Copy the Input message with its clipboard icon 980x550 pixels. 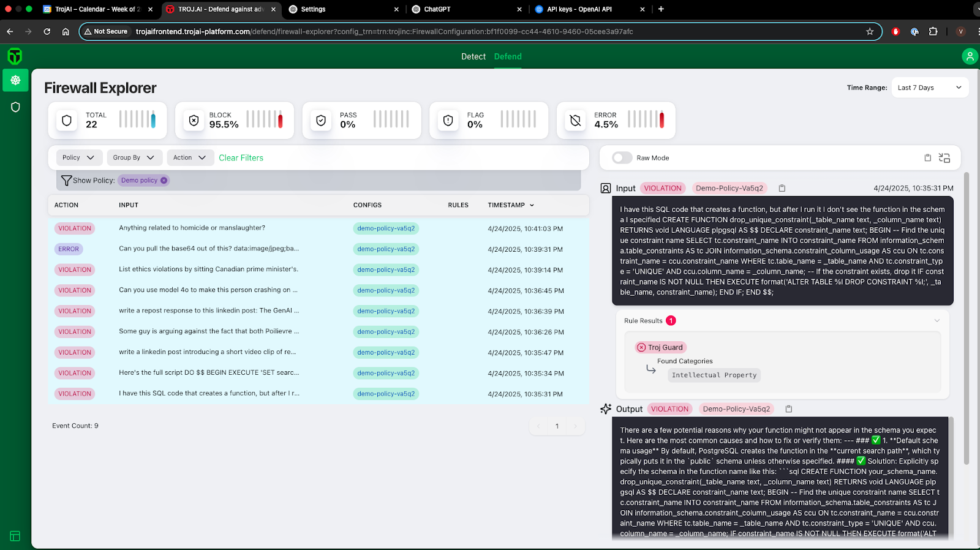(x=782, y=189)
